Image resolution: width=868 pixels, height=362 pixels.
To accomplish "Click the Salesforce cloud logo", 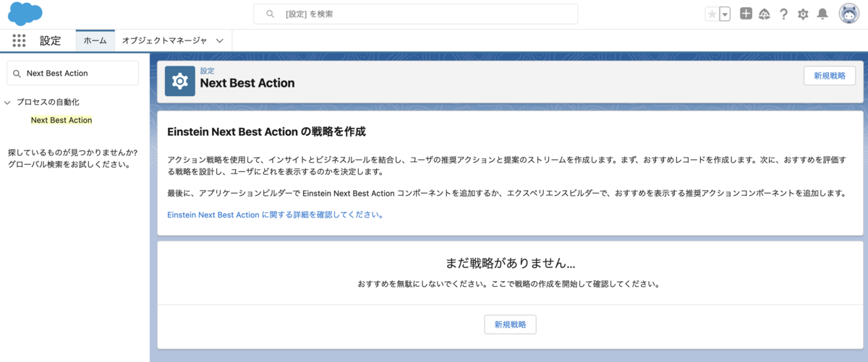I will click(x=25, y=14).
